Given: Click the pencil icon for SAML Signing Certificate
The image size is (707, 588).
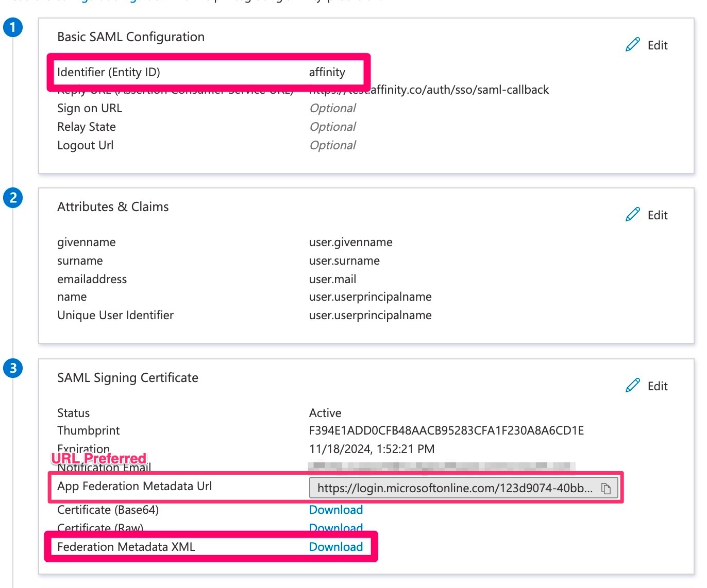Looking at the screenshot, I should [632, 386].
